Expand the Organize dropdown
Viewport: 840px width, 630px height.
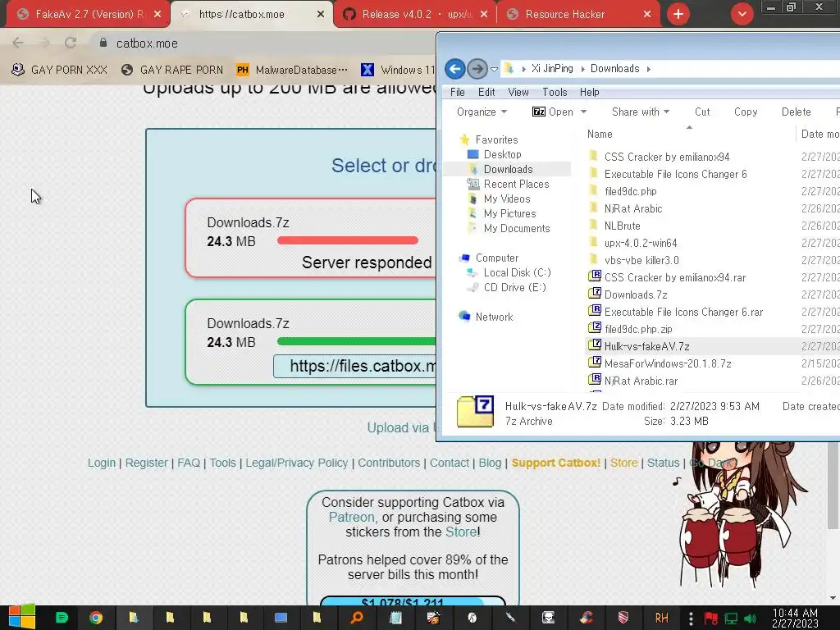pos(481,112)
